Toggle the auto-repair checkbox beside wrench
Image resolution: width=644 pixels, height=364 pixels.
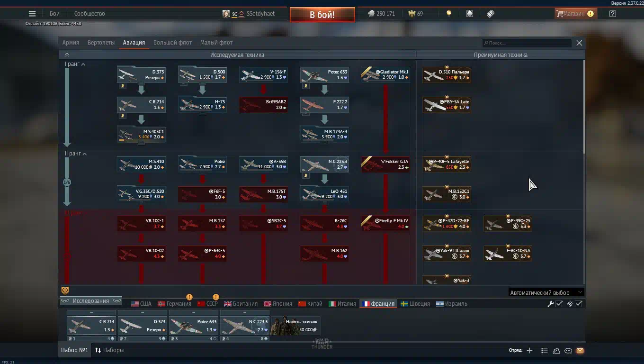tap(559, 304)
